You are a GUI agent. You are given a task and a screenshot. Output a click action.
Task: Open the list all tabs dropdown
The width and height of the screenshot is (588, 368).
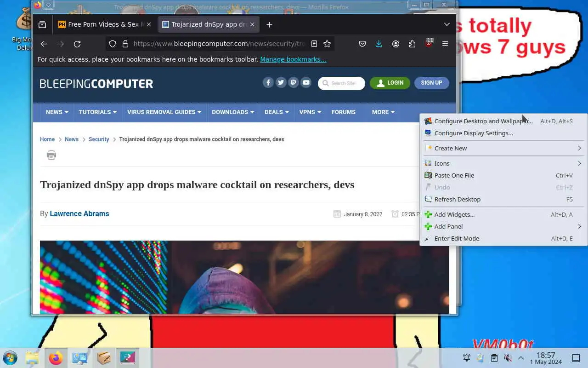447,24
